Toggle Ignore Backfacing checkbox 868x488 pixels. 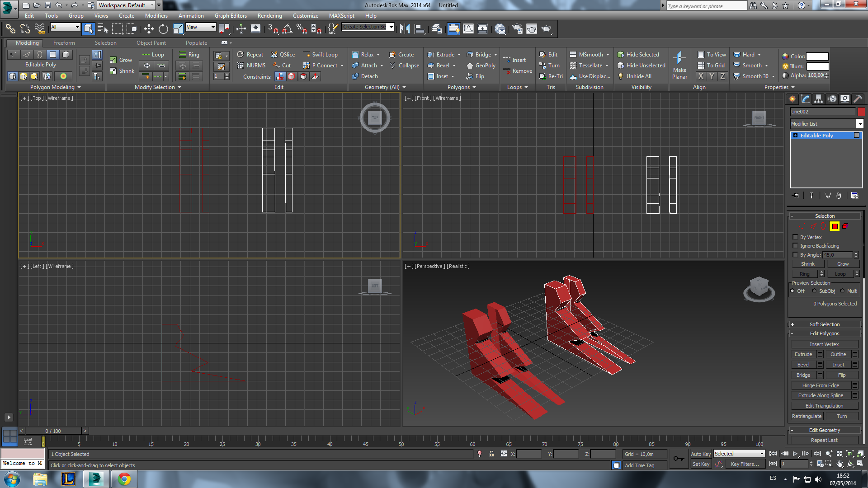tap(796, 246)
